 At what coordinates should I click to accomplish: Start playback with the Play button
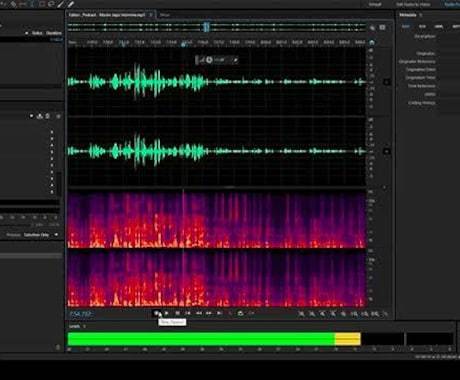click(x=167, y=313)
